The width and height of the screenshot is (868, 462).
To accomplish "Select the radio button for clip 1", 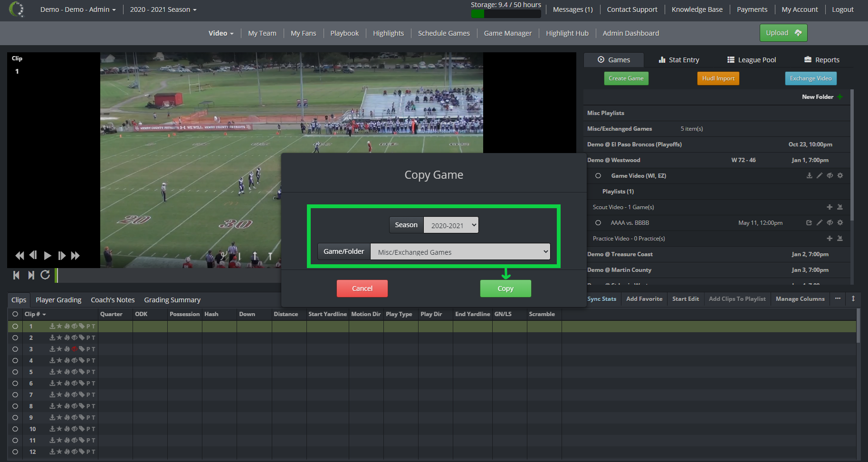I will pyautogui.click(x=15, y=326).
